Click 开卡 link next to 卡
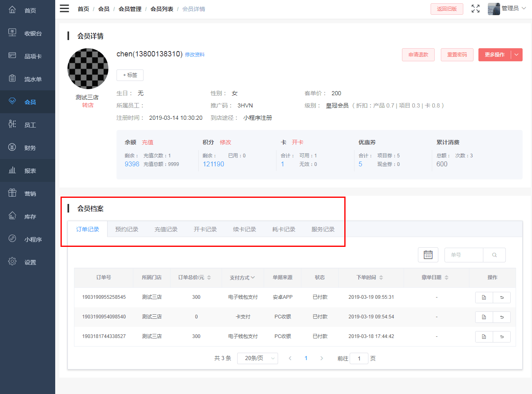Screen dimensions: 532x394 298,142
